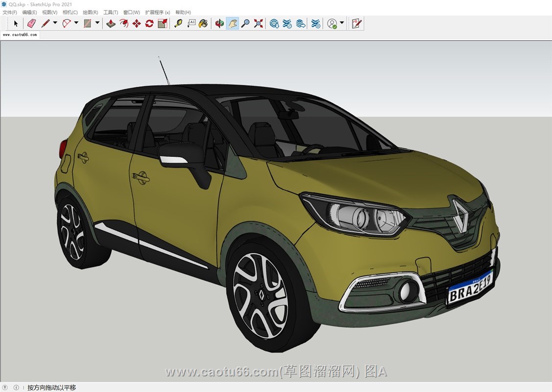Select the Rotate tool

point(149,24)
